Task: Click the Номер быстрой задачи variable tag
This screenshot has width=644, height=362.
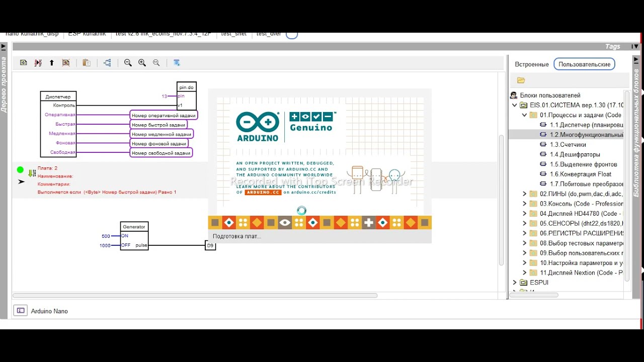Action: [x=158, y=125]
